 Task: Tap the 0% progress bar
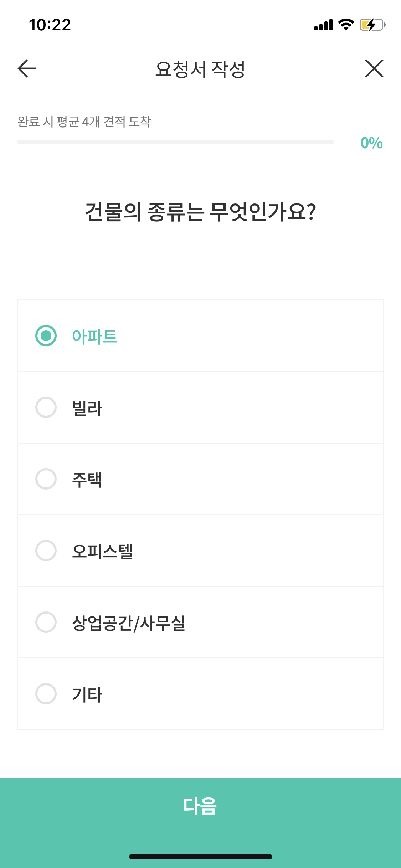(x=175, y=142)
